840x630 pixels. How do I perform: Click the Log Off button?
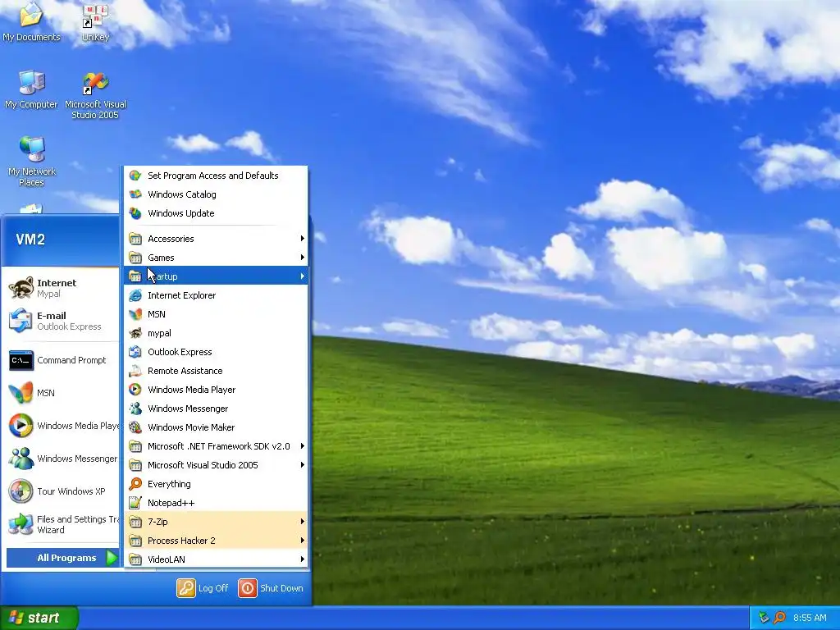coord(203,588)
